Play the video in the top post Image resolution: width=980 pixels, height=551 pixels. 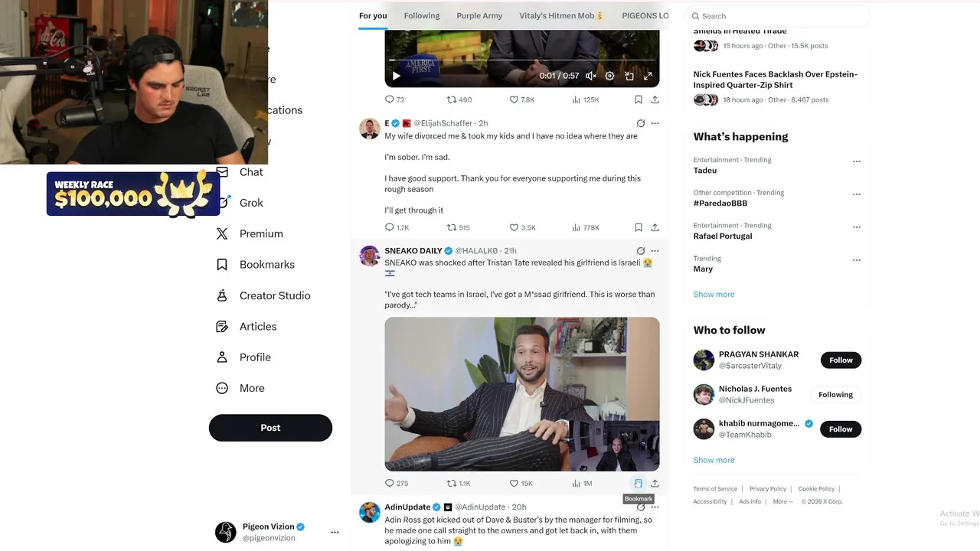(x=396, y=76)
